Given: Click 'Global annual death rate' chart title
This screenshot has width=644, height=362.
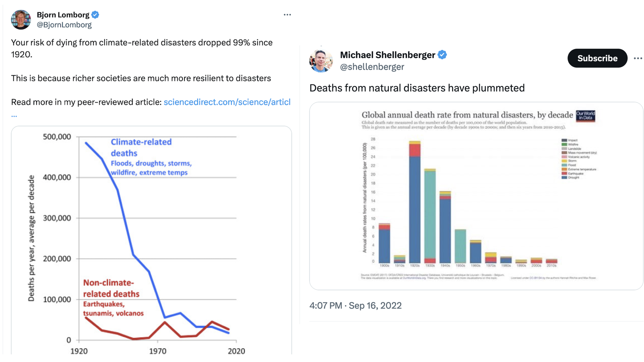Looking at the screenshot, I should (x=467, y=115).
